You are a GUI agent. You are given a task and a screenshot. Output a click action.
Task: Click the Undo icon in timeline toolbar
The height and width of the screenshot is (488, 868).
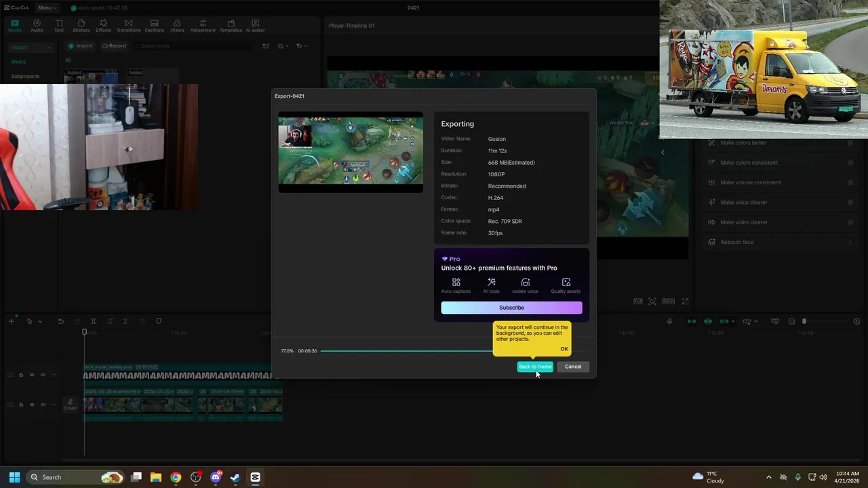click(60, 321)
